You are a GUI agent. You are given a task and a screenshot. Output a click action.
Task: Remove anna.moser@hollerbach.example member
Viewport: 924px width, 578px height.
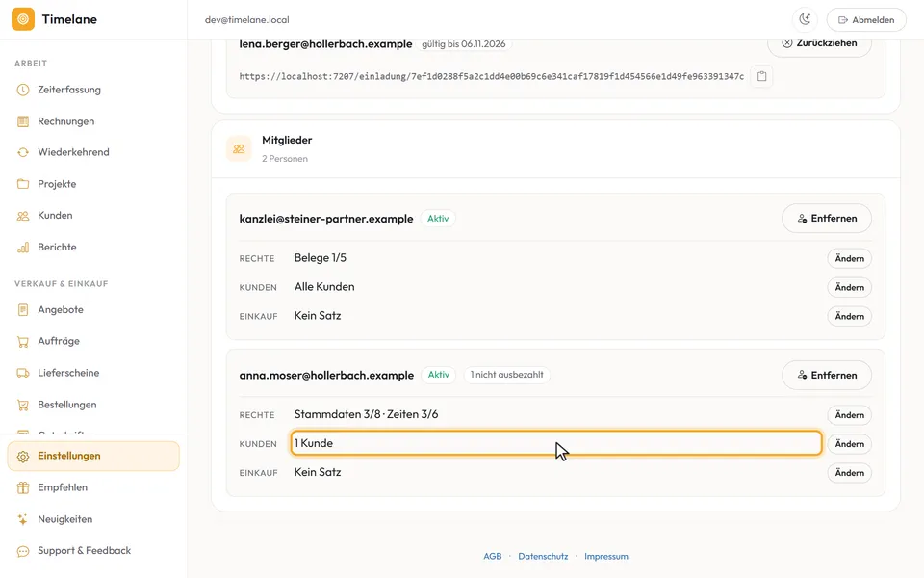coord(827,375)
